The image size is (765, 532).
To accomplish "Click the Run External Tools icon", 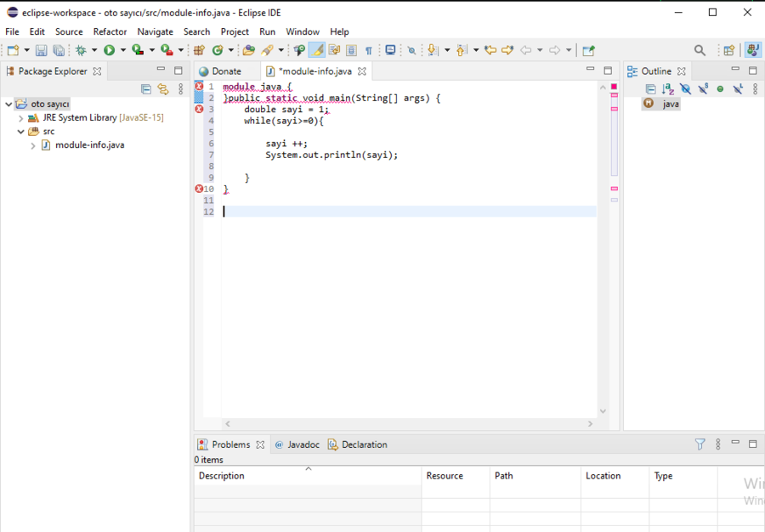I will pyautogui.click(x=167, y=50).
